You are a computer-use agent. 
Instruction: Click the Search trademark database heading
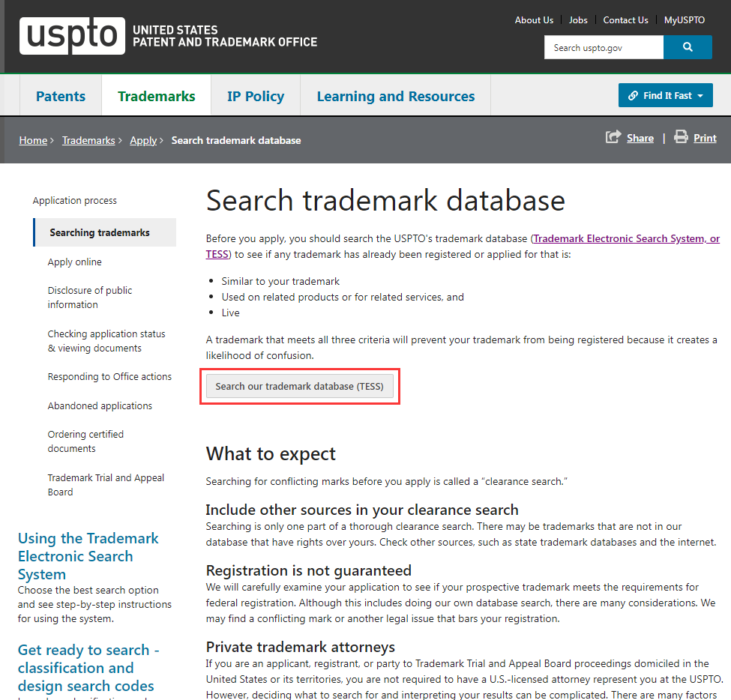[385, 200]
